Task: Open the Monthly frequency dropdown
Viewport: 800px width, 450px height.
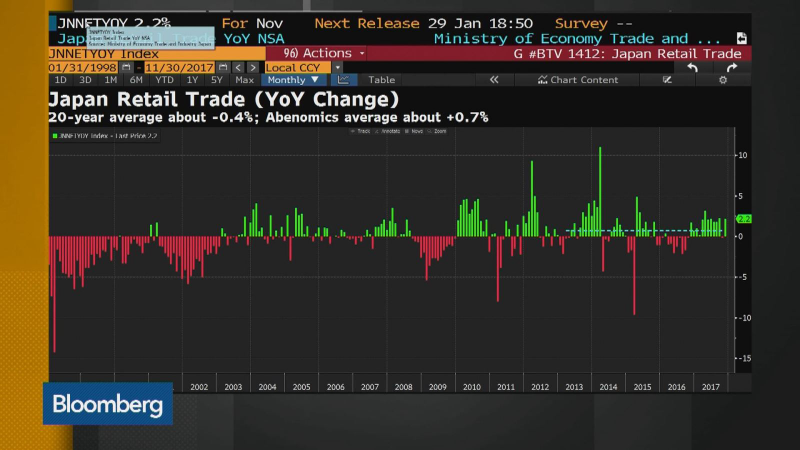Action: click(x=292, y=80)
